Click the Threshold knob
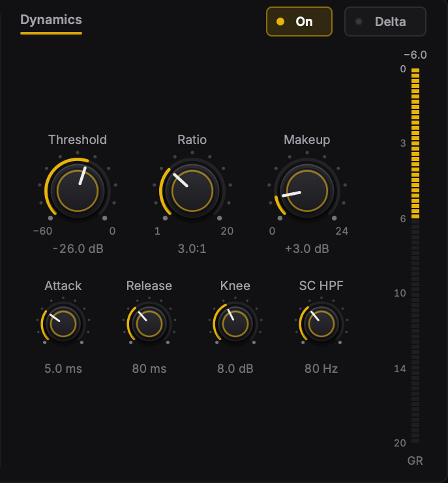The image size is (448, 483). pyautogui.click(x=78, y=191)
